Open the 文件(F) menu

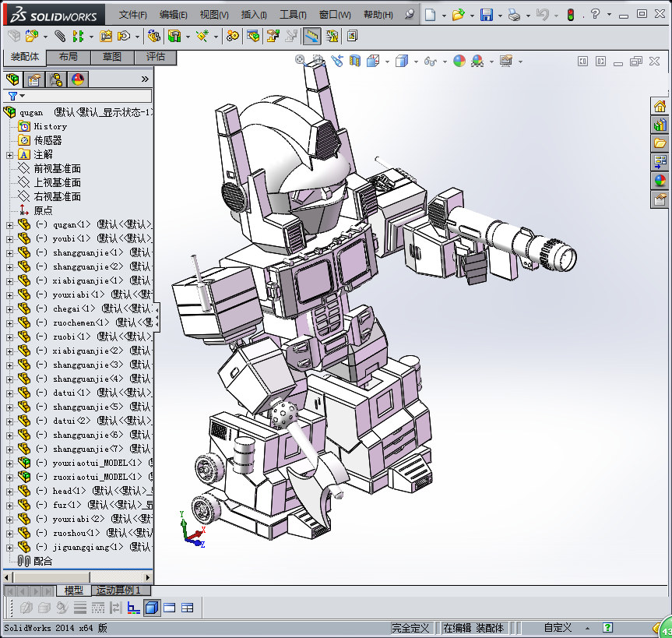point(133,15)
